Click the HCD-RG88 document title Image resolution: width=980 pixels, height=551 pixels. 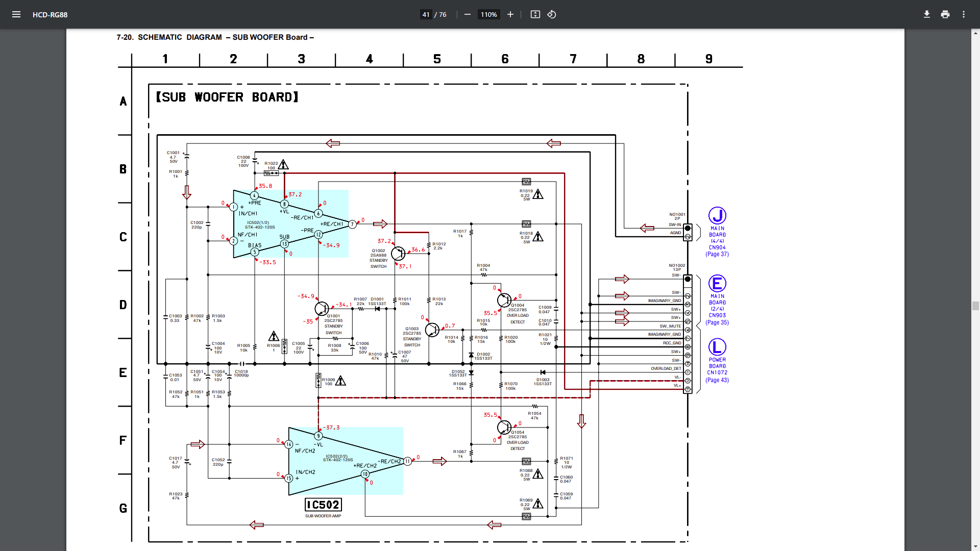[50, 14]
